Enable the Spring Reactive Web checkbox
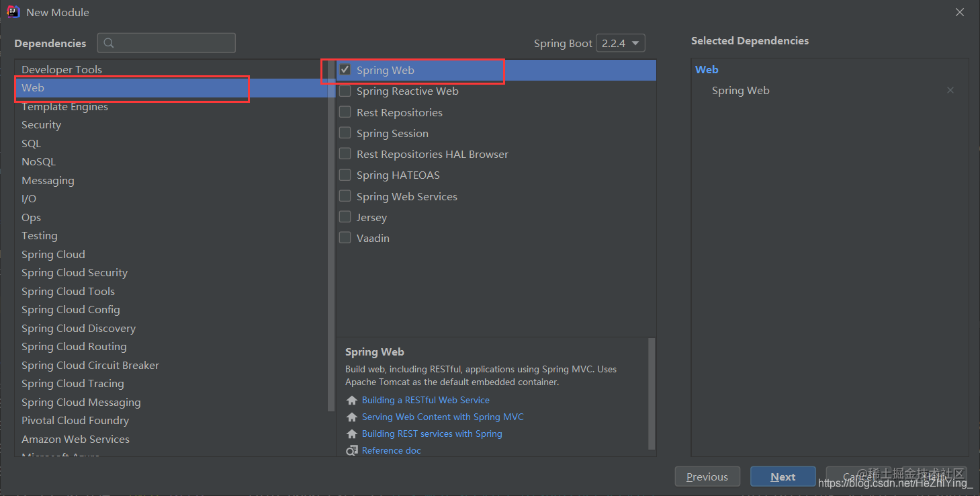The width and height of the screenshot is (980, 496). pos(345,91)
